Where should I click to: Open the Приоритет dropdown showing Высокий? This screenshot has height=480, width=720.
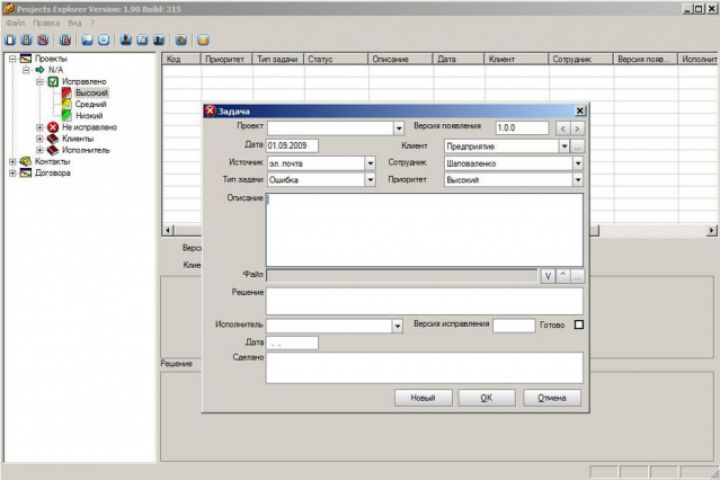coord(578,180)
